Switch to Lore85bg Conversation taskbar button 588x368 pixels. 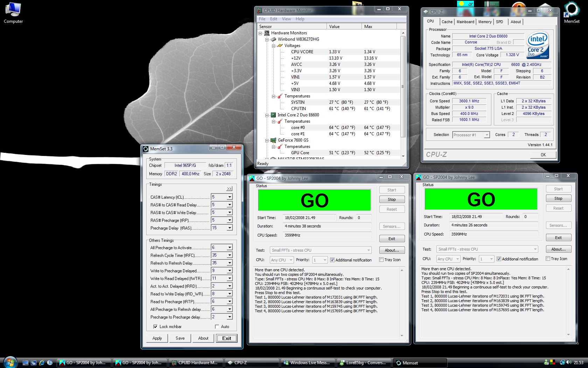(364, 363)
